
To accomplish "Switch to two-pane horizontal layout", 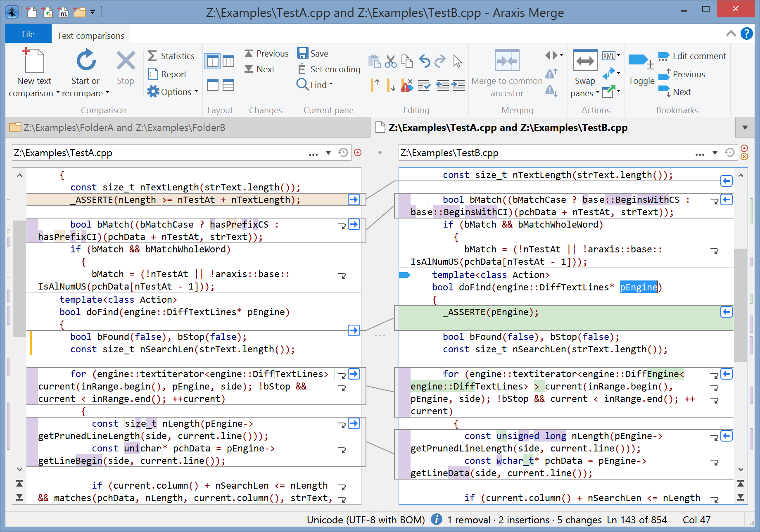I will coord(213,85).
